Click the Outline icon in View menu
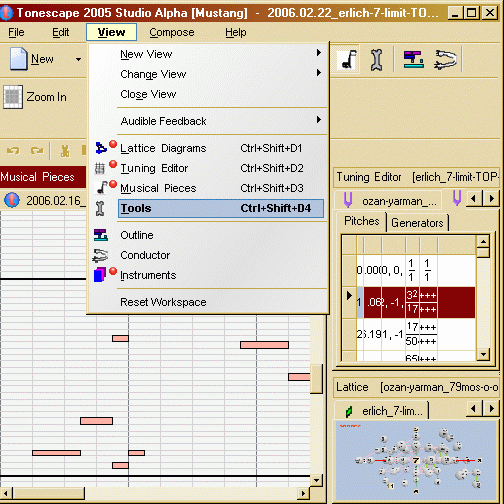 coord(100,235)
